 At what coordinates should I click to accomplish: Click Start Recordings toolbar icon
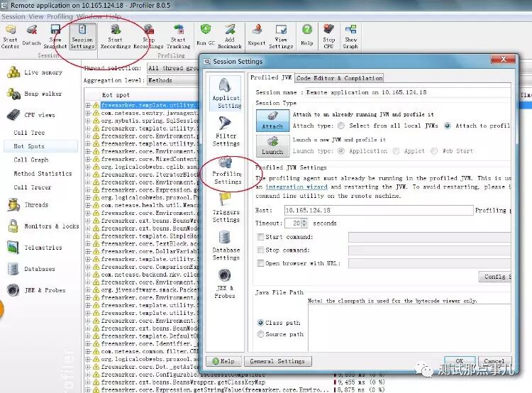tap(116, 37)
